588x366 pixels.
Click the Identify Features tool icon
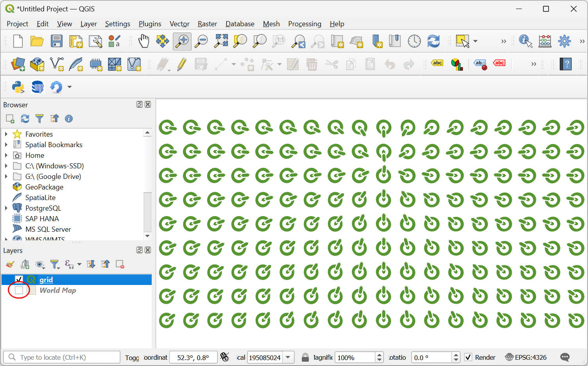click(x=525, y=41)
